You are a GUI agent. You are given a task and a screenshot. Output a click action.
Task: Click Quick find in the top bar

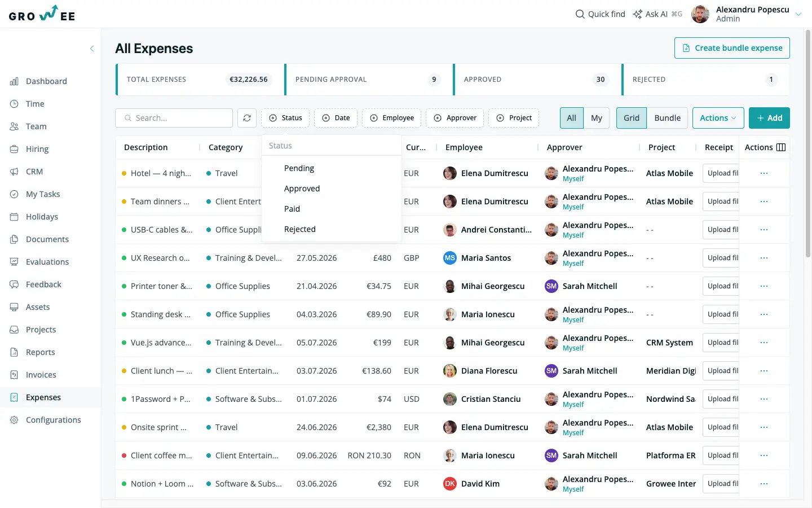coord(600,14)
